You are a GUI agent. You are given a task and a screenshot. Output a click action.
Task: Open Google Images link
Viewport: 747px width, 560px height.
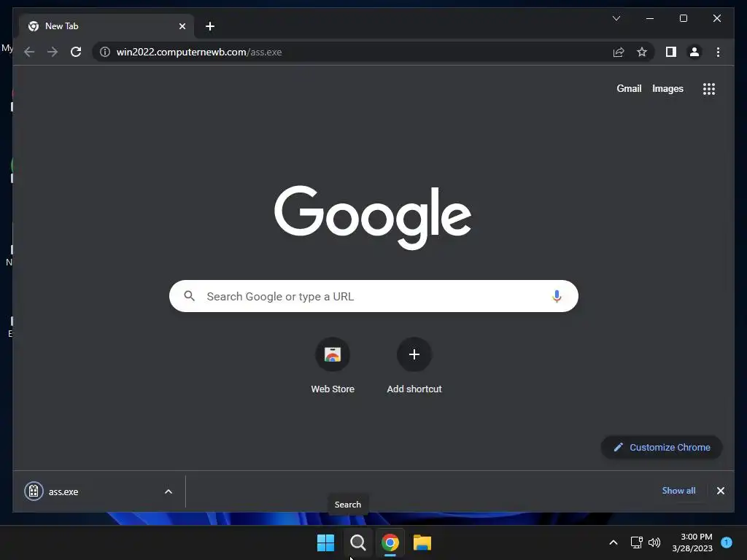click(667, 88)
